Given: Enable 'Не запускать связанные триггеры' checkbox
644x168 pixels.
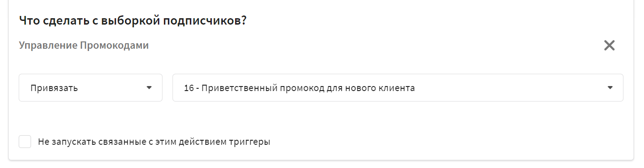Looking at the screenshot, I should (x=25, y=142).
